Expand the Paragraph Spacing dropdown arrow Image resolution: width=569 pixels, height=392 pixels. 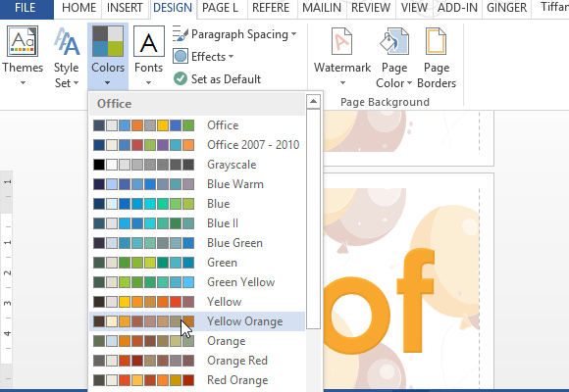(293, 34)
